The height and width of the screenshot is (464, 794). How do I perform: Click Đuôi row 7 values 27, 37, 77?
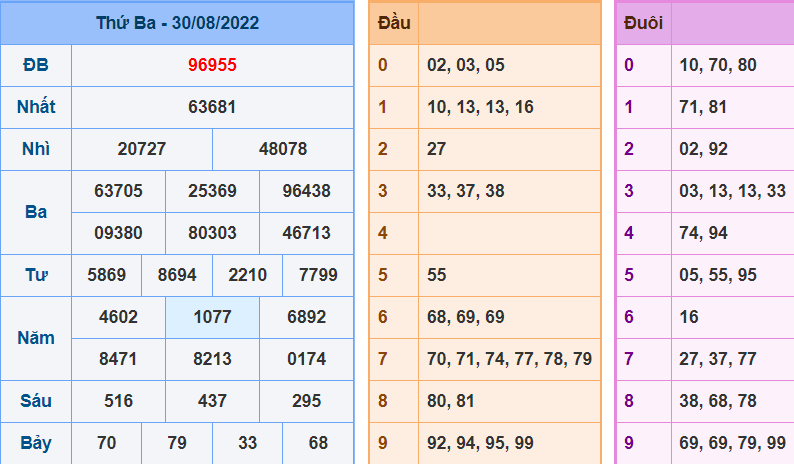pyautogui.click(x=718, y=360)
